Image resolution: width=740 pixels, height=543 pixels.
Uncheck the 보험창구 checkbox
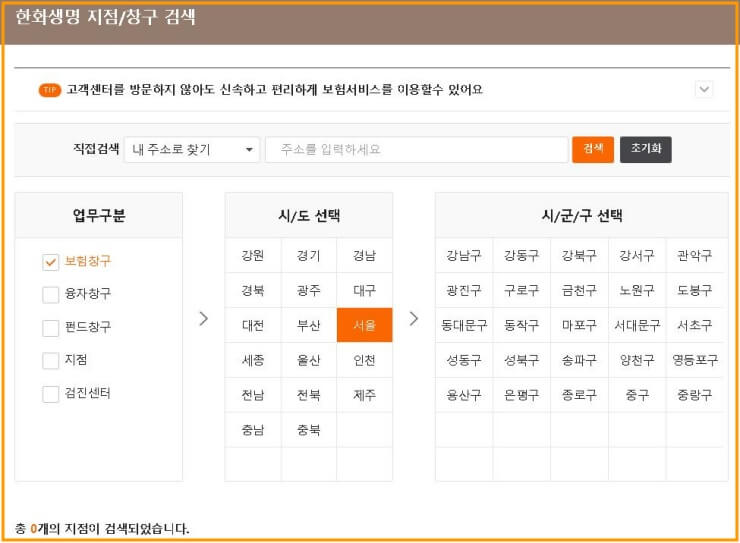pyautogui.click(x=50, y=262)
